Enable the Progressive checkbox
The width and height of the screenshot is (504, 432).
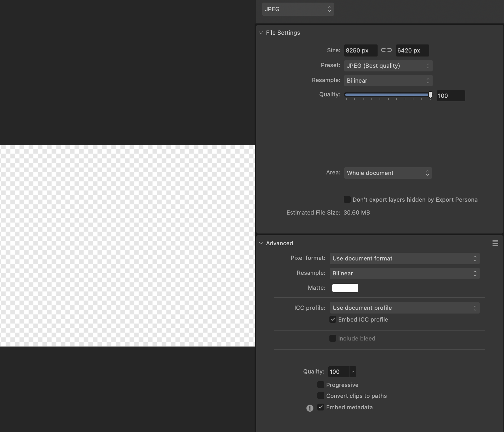point(321,385)
